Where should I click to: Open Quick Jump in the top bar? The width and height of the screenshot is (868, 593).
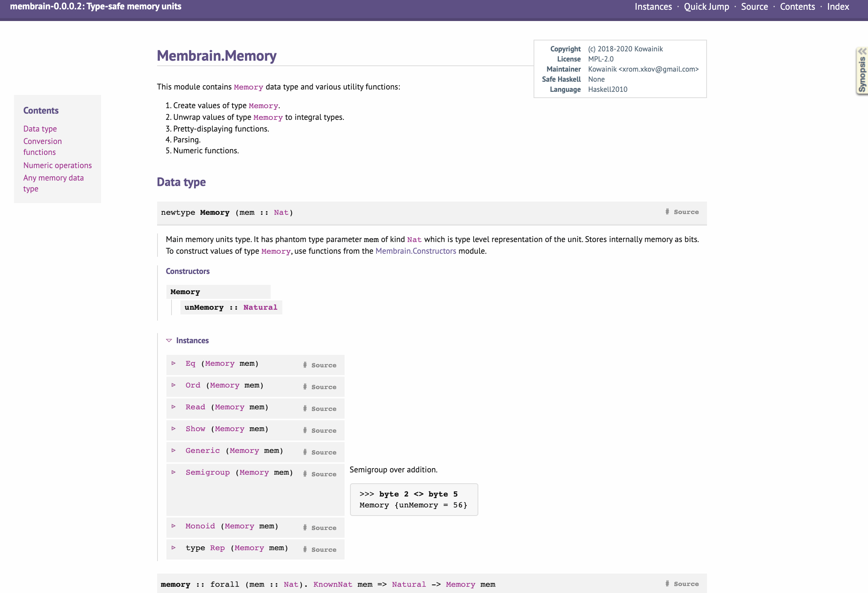[706, 7]
